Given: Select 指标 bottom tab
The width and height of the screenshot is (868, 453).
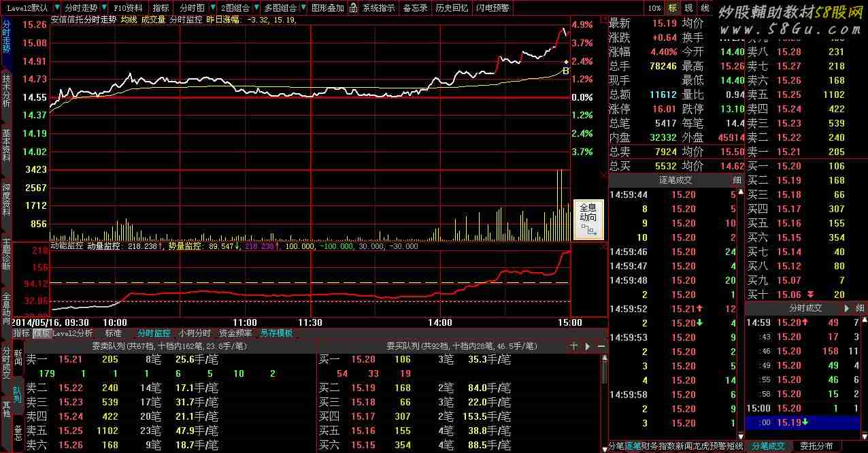Looking at the screenshot, I should point(21,333).
